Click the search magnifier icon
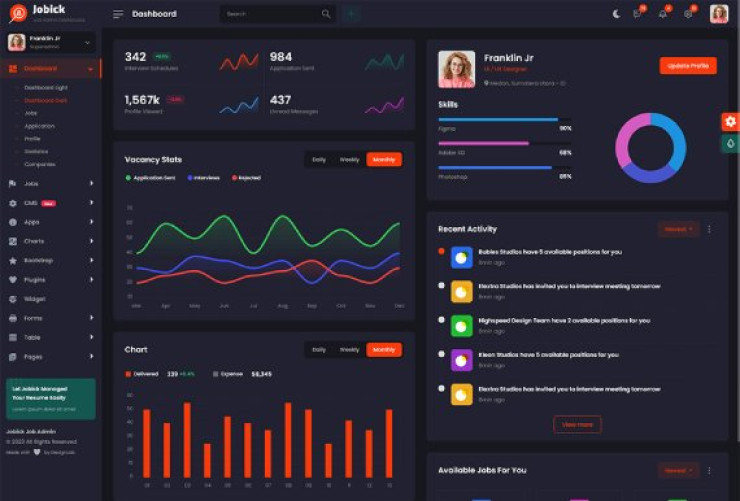 (x=326, y=14)
